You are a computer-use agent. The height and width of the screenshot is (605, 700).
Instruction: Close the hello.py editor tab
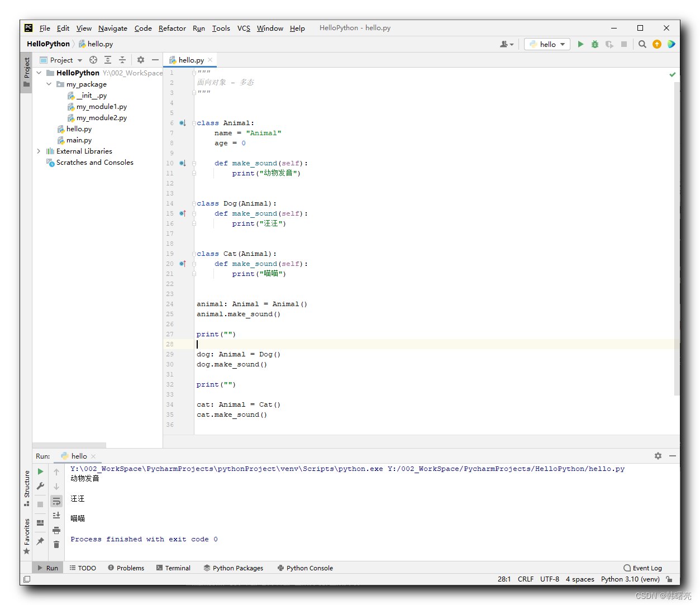tap(210, 60)
